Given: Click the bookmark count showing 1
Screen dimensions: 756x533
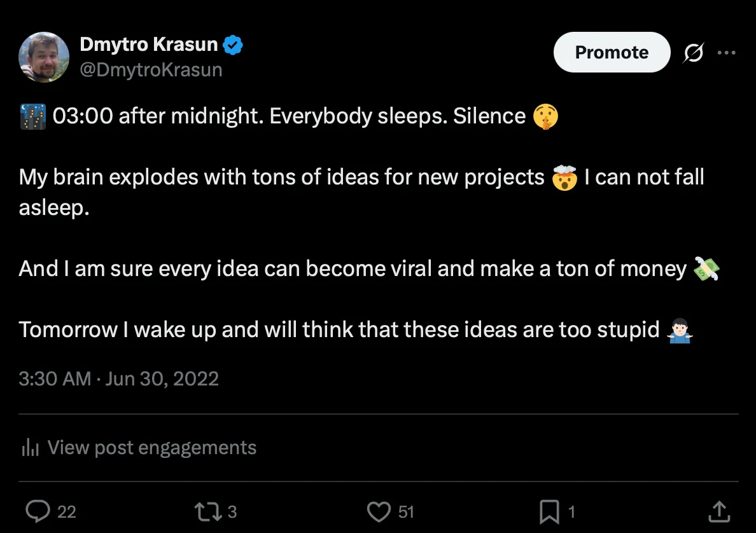Looking at the screenshot, I should point(571,512).
